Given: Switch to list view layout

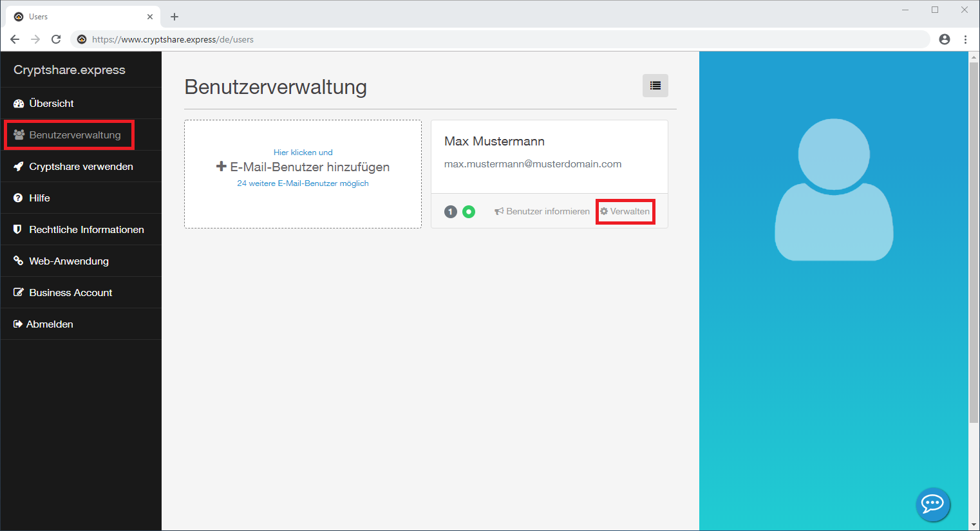Looking at the screenshot, I should click(655, 86).
